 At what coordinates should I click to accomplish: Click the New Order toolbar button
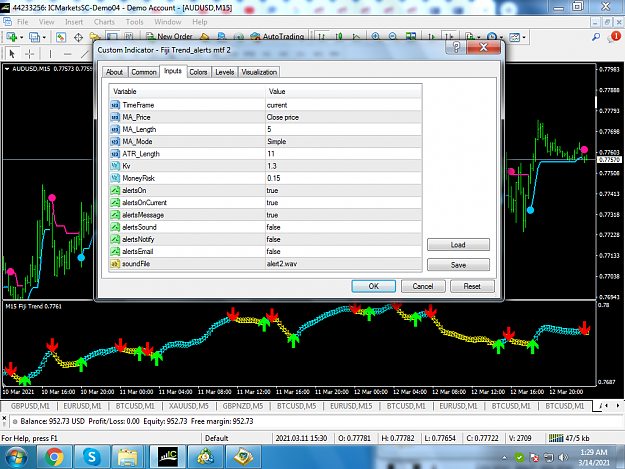pyautogui.click(x=169, y=36)
